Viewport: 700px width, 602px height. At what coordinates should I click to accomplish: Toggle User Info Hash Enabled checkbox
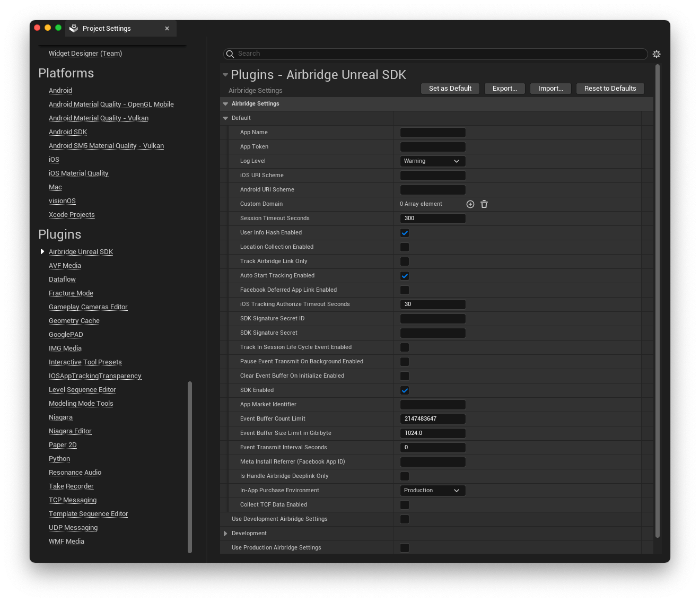(405, 233)
